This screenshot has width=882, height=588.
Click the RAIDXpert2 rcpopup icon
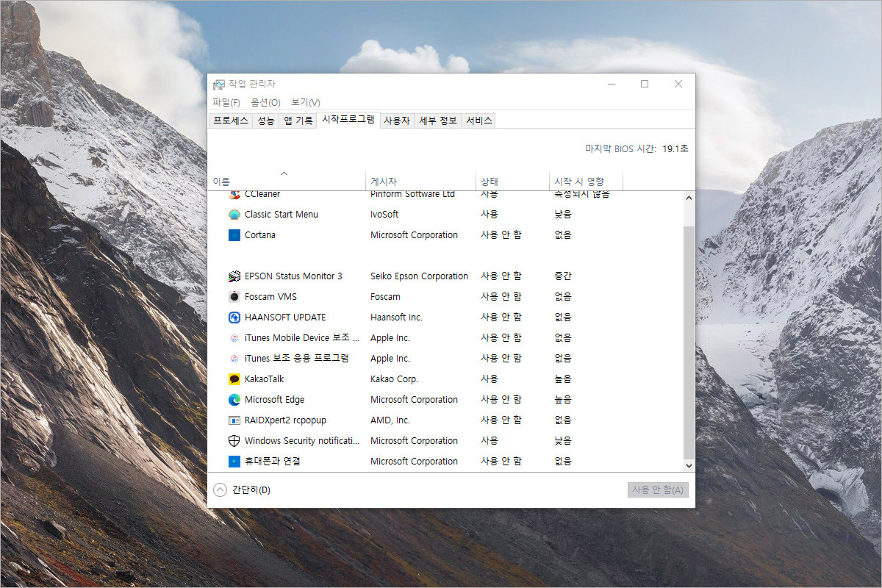234,420
